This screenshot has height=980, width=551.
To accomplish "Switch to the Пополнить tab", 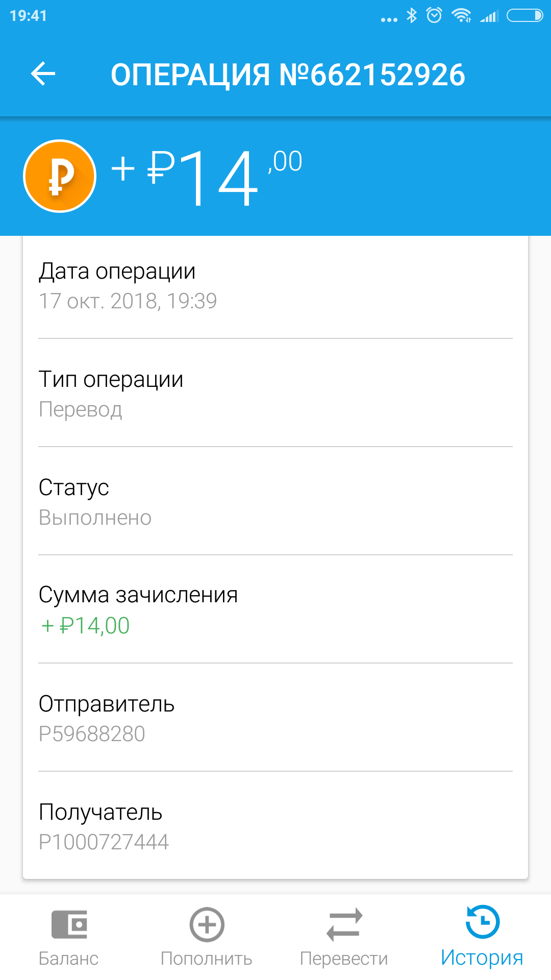I will [x=207, y=959].
